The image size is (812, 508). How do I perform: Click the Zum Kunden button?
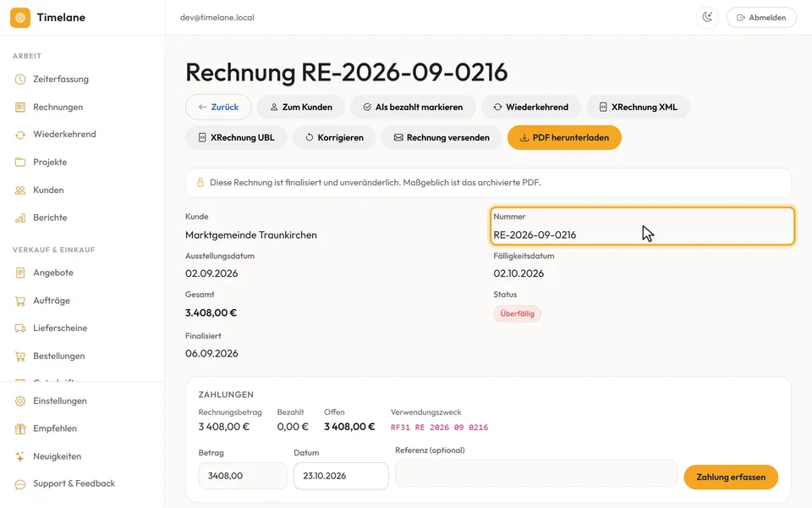(301, 108)
